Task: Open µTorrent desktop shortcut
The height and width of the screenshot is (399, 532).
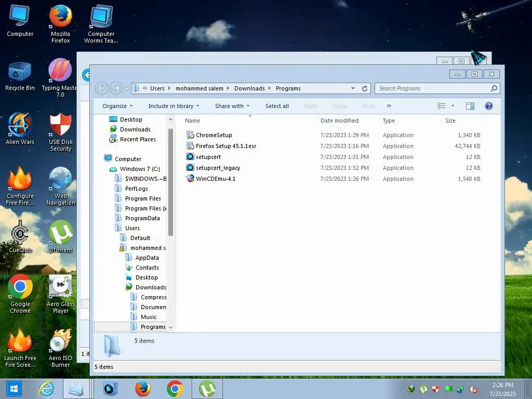Action: 60,236
